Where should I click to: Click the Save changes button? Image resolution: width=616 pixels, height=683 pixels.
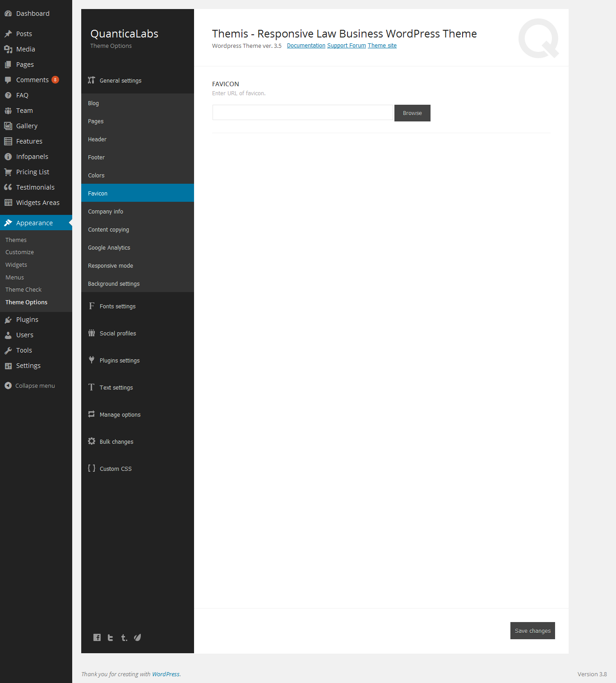coord(533,631)
